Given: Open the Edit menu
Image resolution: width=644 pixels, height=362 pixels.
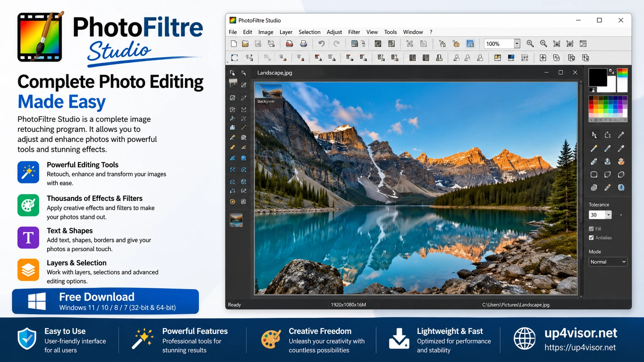Looking at the screenshot, I should point(248,32).
